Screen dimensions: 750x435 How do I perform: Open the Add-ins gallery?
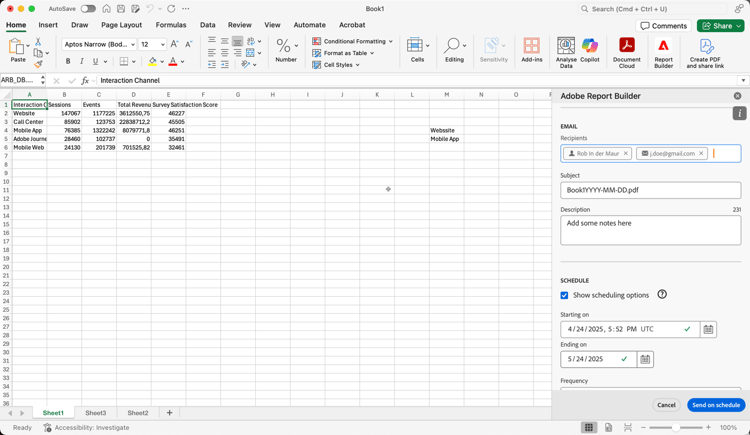(531, 50)
